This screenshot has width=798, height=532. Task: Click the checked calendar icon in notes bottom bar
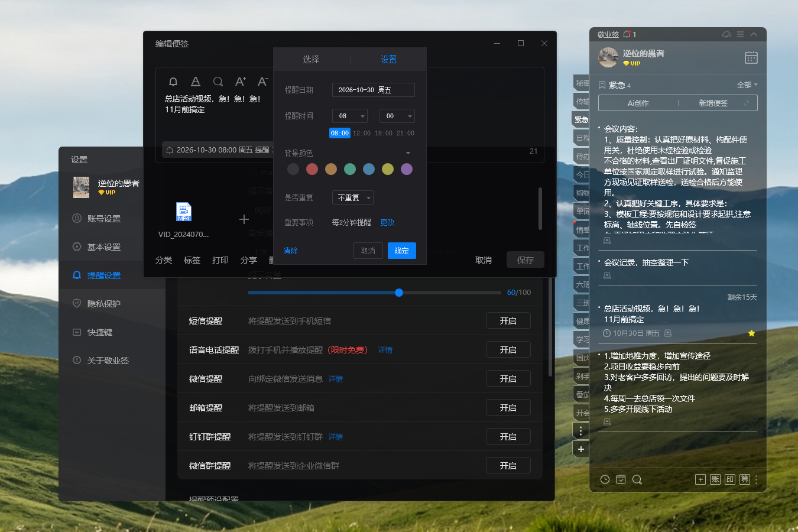pyautogui.click(x=621, y=479)
